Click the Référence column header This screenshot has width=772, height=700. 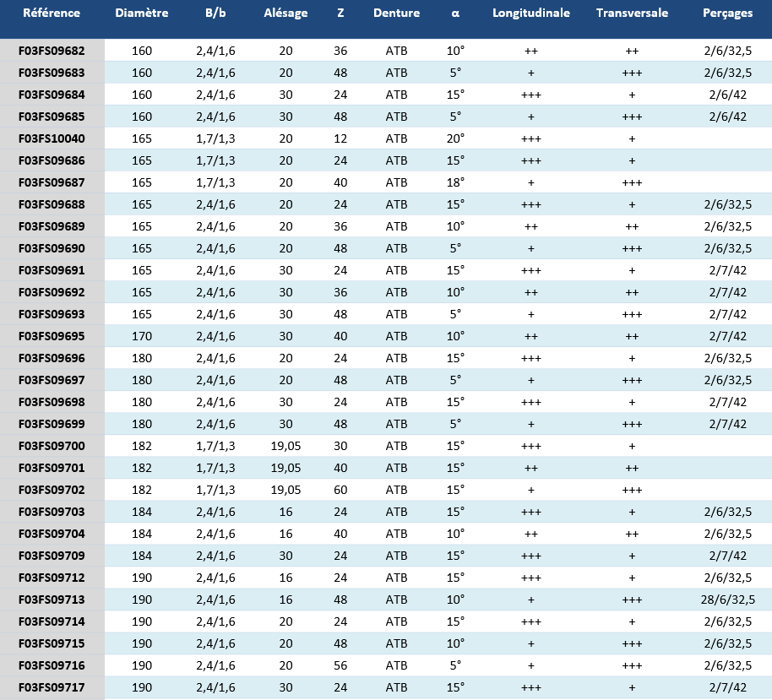coord(52,14)
